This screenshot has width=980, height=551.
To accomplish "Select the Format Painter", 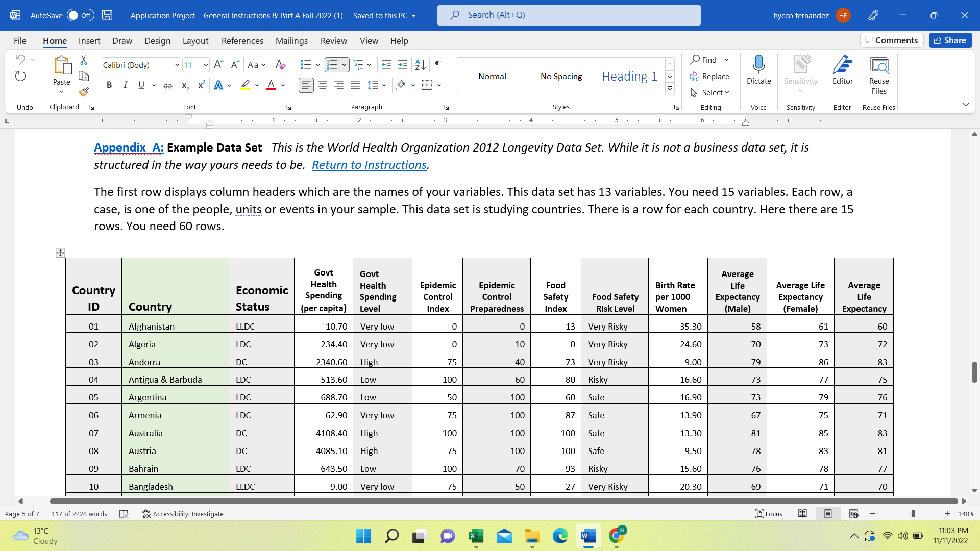I will tap(84, 92).
